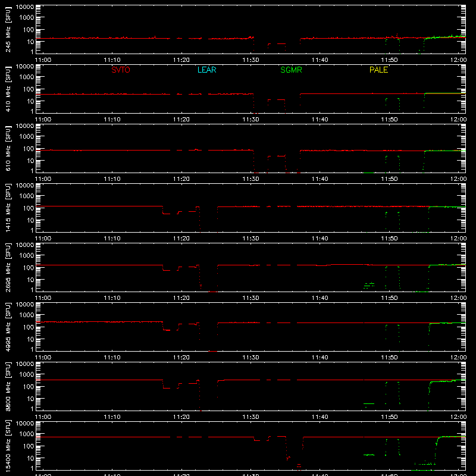Click the cyan LEAR legend label
The width and height of the screenshot is (476, 476).
click(x=206, y=70)
